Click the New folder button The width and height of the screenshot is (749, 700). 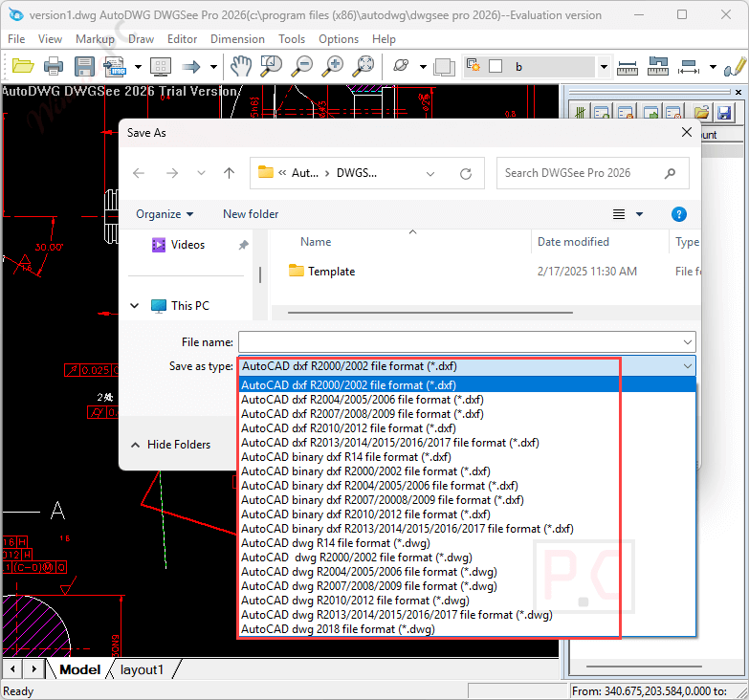251,214
